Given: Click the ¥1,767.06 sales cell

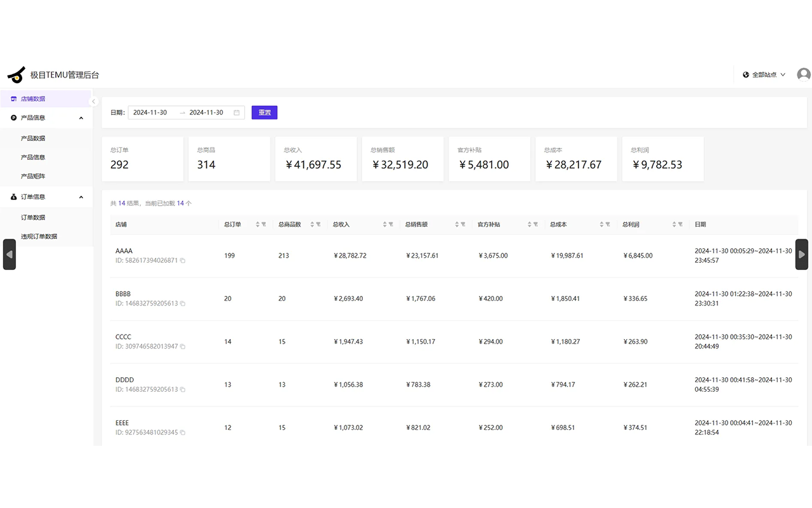Looking at the screenshot, I should [421, 298].
